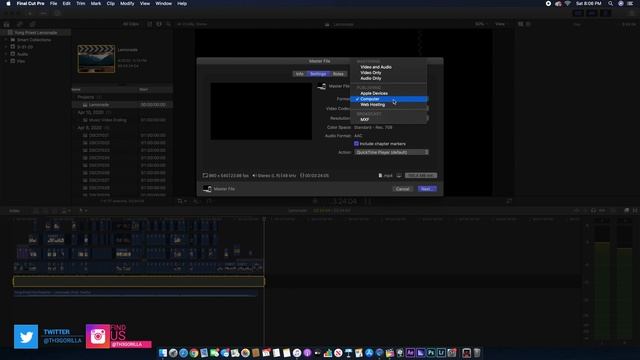Open Keynote from the Dock
Screen dimensions: 640x360
(348, 353)
